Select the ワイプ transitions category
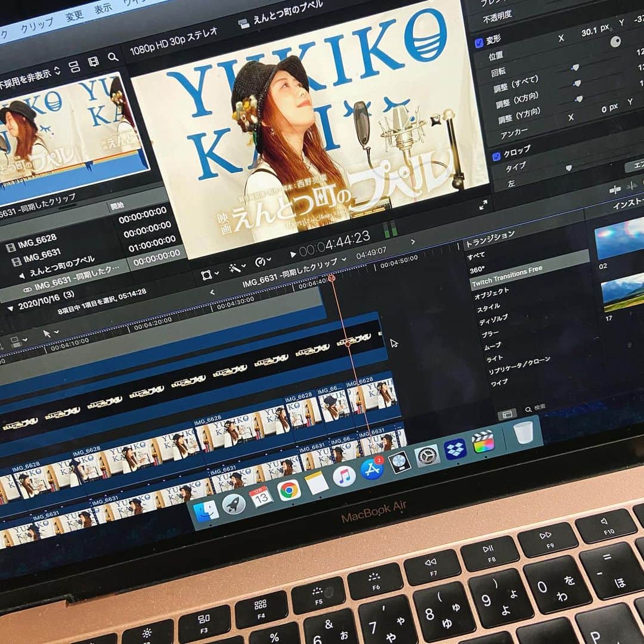 click(x=499, y=383)
